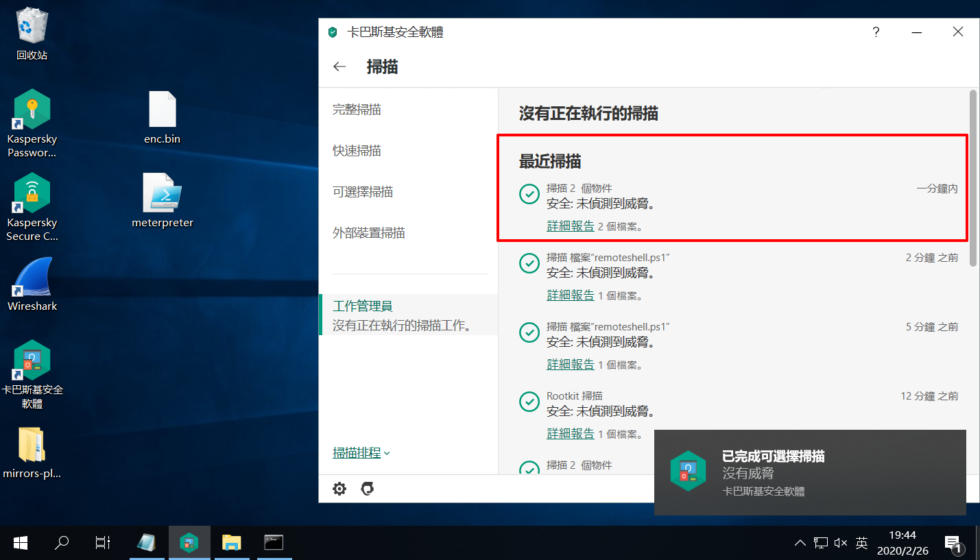Click green check of Rootkit 掃描 entry
This screenshot has height=560, width=980.
(529, 402)
